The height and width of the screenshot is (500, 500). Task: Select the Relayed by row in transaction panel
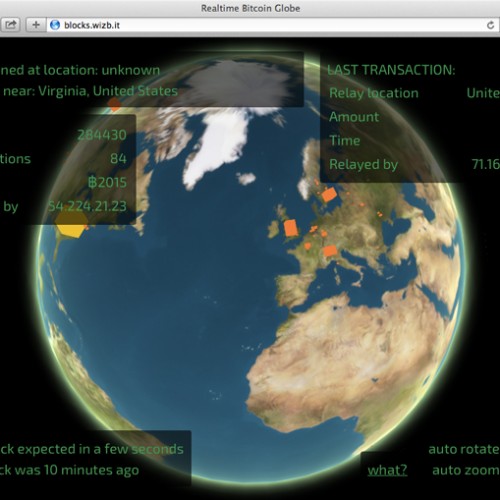[x=414, y=164]
